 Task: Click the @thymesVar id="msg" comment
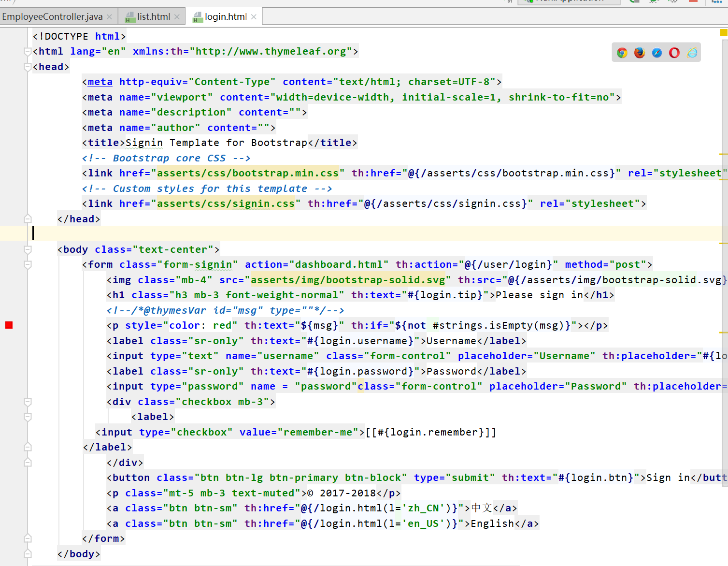tap(225, 310)
